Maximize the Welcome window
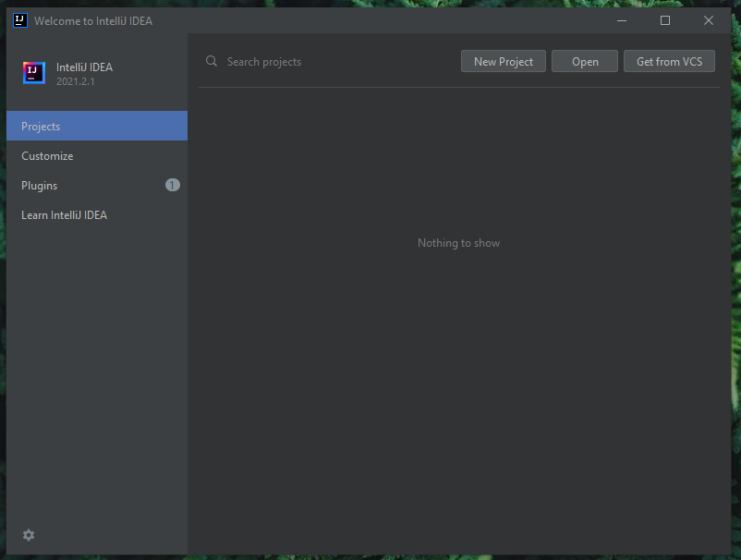This screenshot has height=560, width=741. (x=665, y=20)
